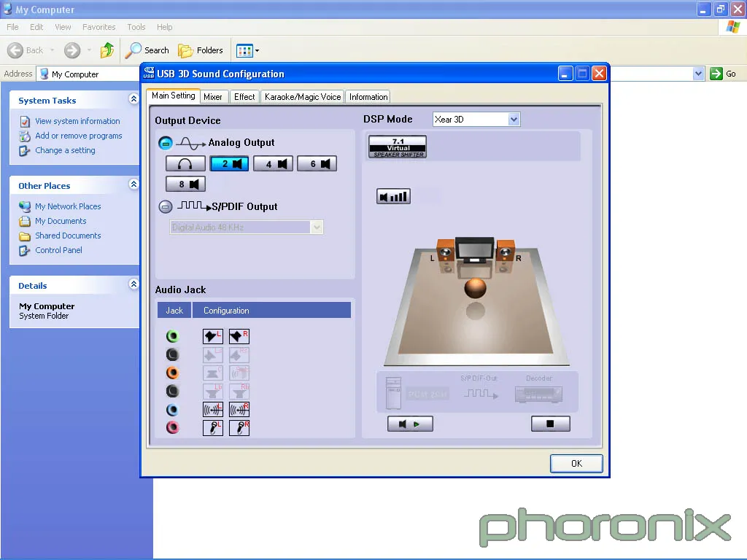Click line-in right channel icon
Image resolution: width=747 pixels, height=560 pixels.
pos(239,410)
